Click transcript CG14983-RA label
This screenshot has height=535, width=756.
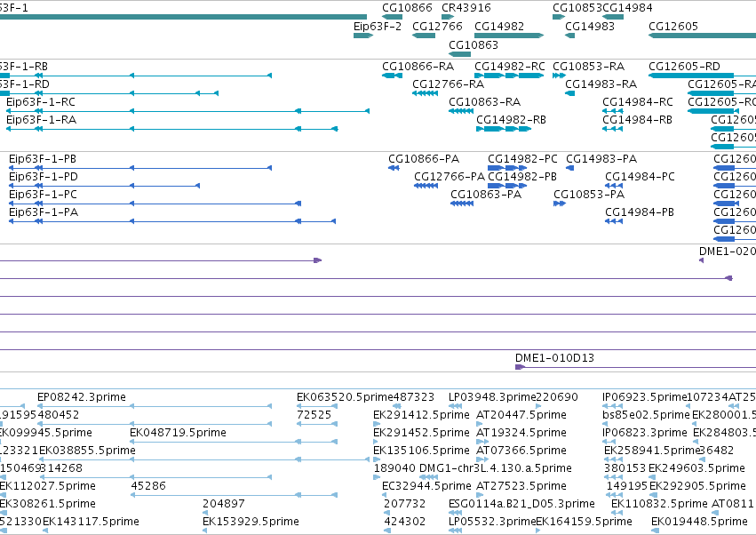(x=601, y=84)
